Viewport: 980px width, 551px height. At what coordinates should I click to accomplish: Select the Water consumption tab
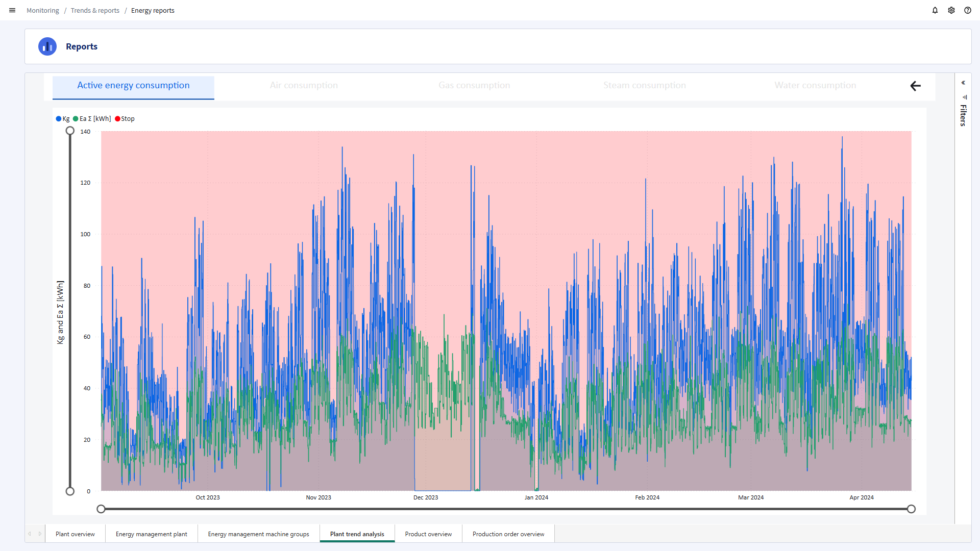[x=815, y=86]
